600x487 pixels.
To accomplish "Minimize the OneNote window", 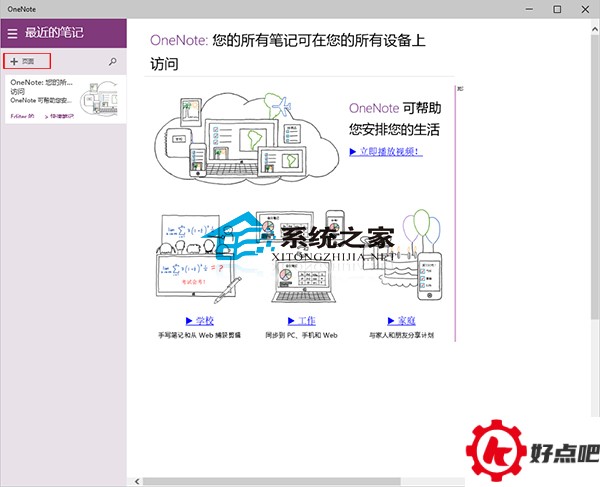I will pos(529,9).
